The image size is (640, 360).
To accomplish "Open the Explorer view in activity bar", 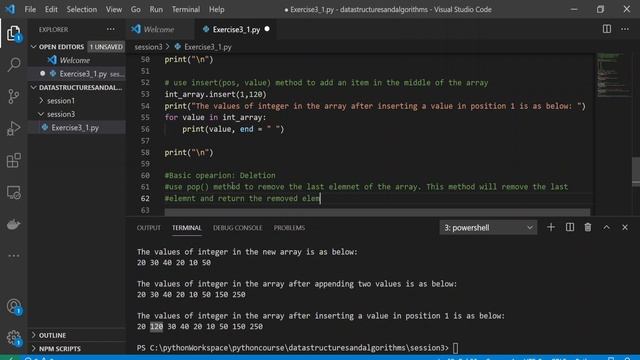I will pyautogui.click(x=13, y=33).
